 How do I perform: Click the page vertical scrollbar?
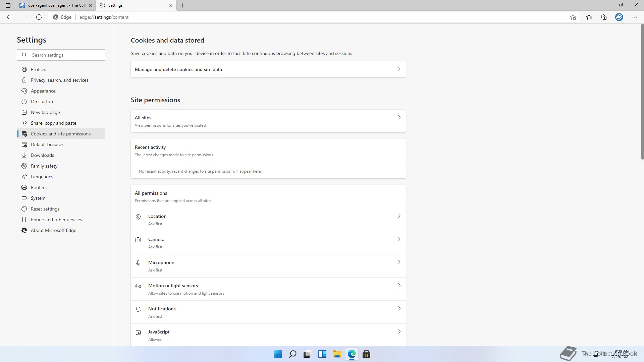point(642,92)
